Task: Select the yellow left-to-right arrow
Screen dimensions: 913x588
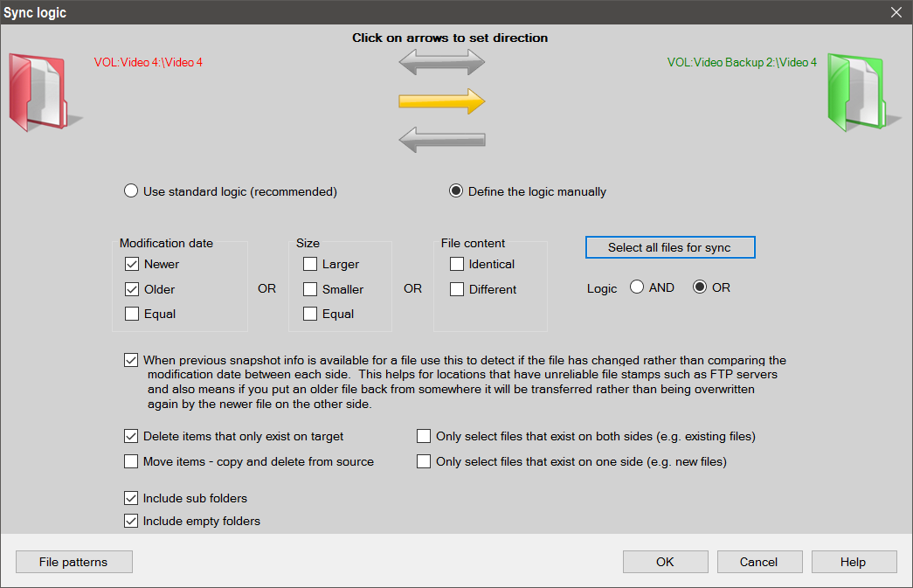Action: [441, 101]
